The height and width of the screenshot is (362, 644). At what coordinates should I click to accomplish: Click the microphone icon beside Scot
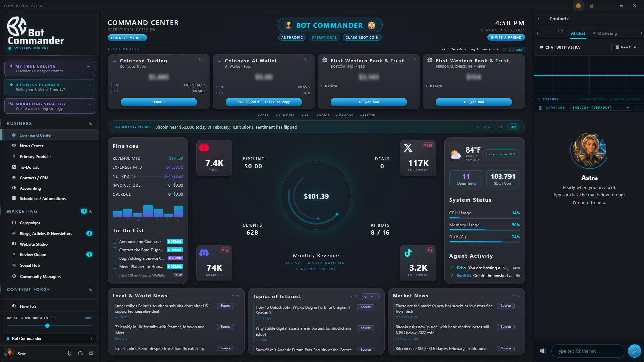tap(69, 353)
